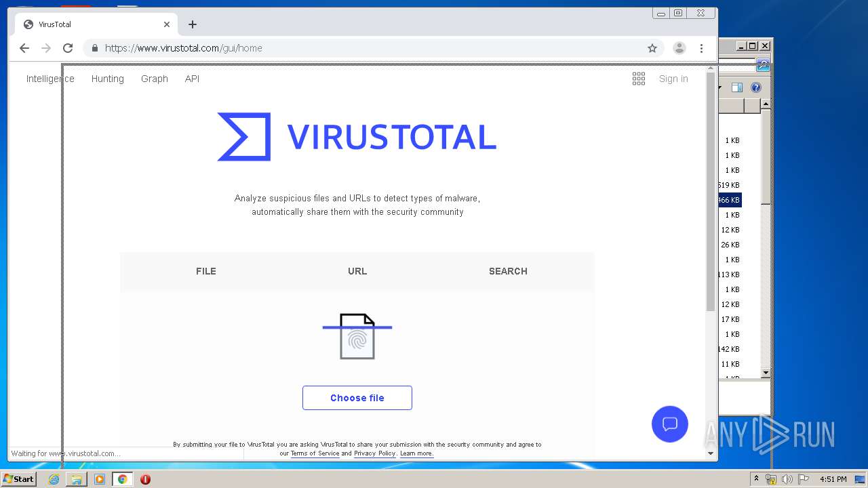Open the red Opera-style taskbar icon

145,479
